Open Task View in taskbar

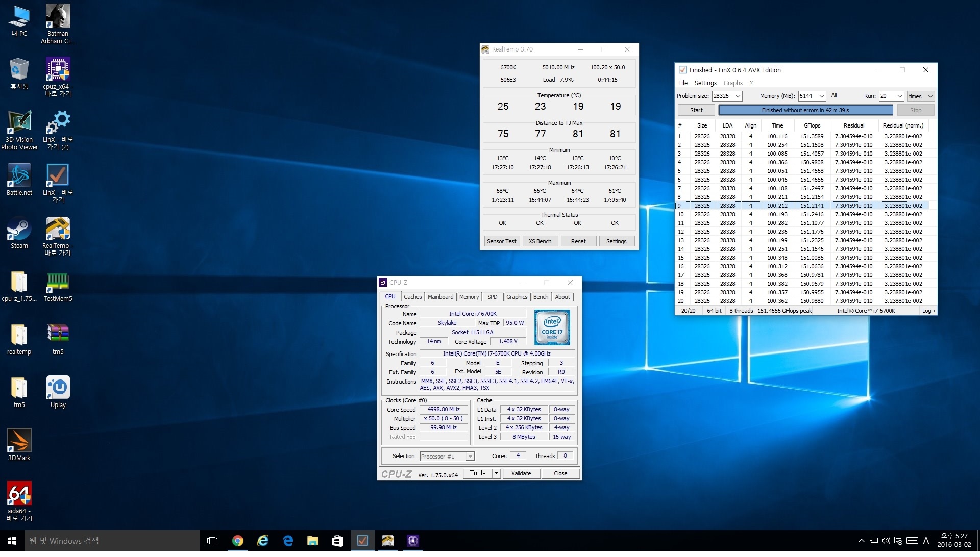click(212, 541)
